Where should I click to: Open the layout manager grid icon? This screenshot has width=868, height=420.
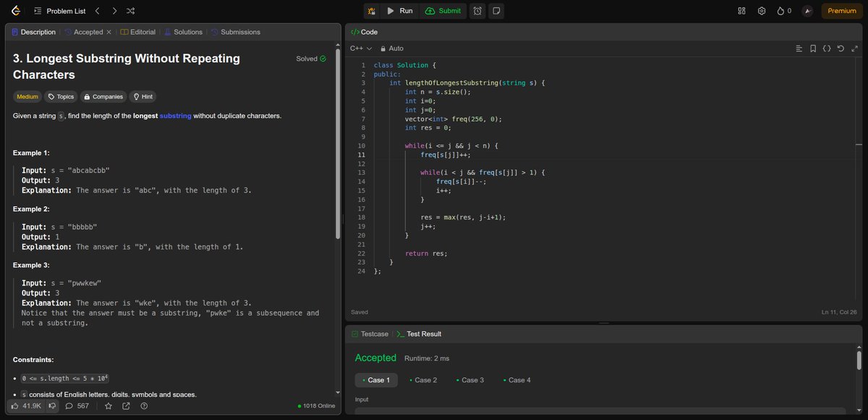point(741,11)
